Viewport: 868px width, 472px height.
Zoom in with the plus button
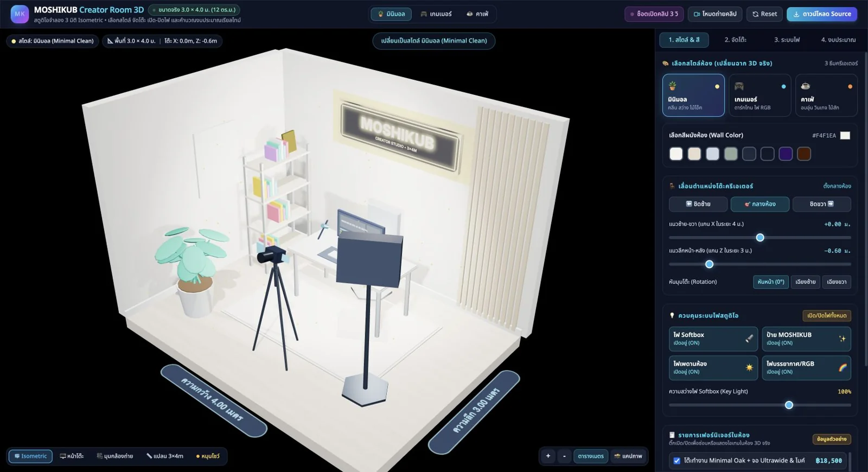point(548,456)
